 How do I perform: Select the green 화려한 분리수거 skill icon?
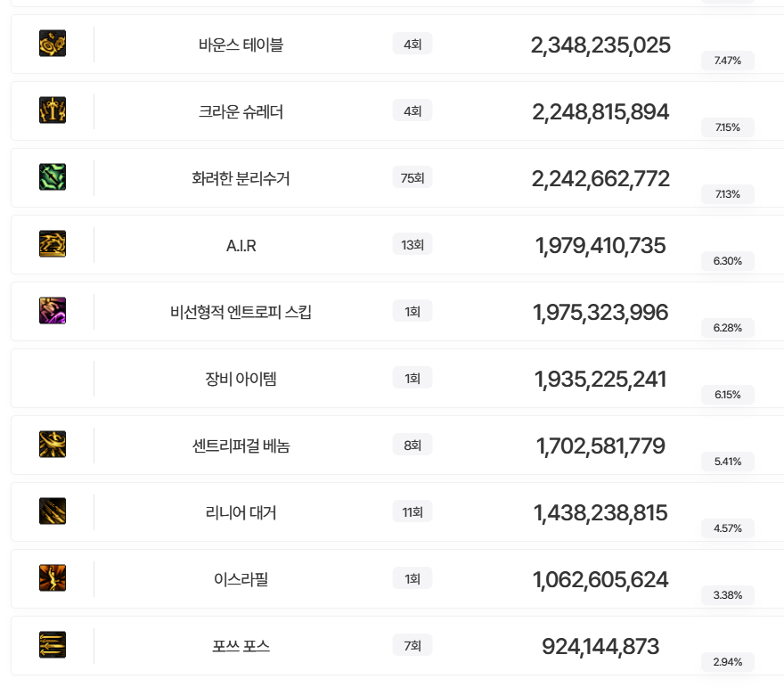point(53,177)
